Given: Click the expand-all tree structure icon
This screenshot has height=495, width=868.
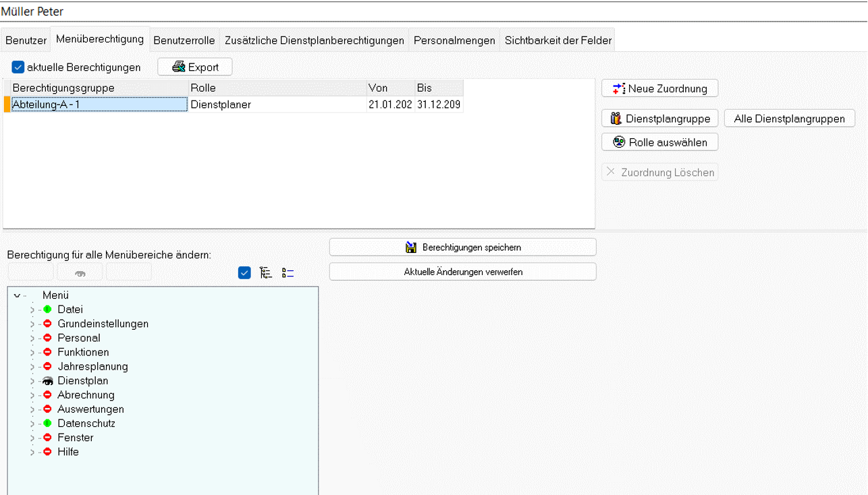Looking at the screenshot, I should [x=266, y=272].
